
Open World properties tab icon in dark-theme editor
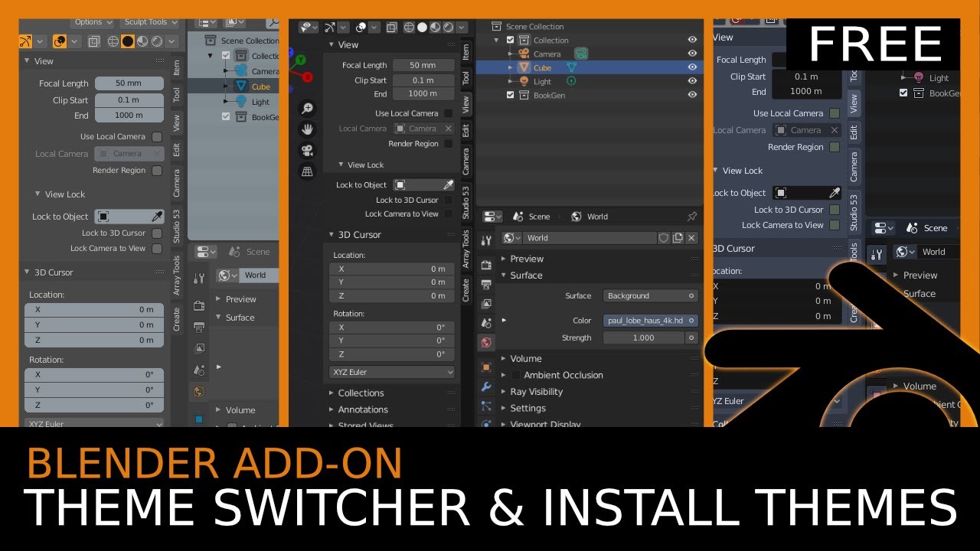[x=486, y=343]
